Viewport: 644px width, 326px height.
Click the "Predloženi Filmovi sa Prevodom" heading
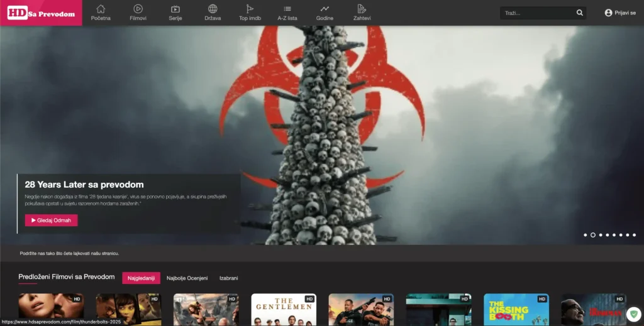(67, 277)
